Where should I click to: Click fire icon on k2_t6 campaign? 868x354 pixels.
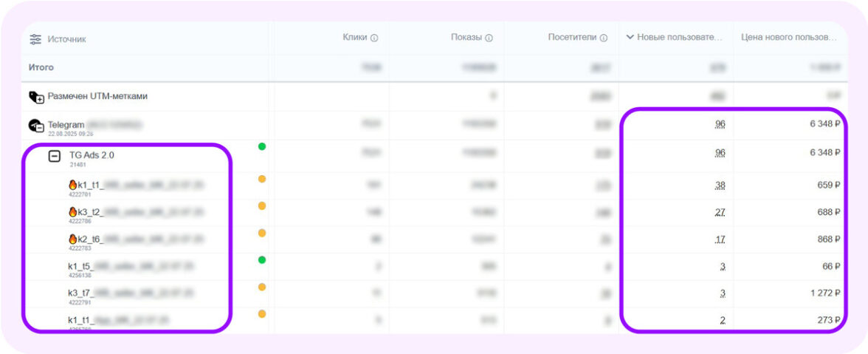(x=72, y=239)
